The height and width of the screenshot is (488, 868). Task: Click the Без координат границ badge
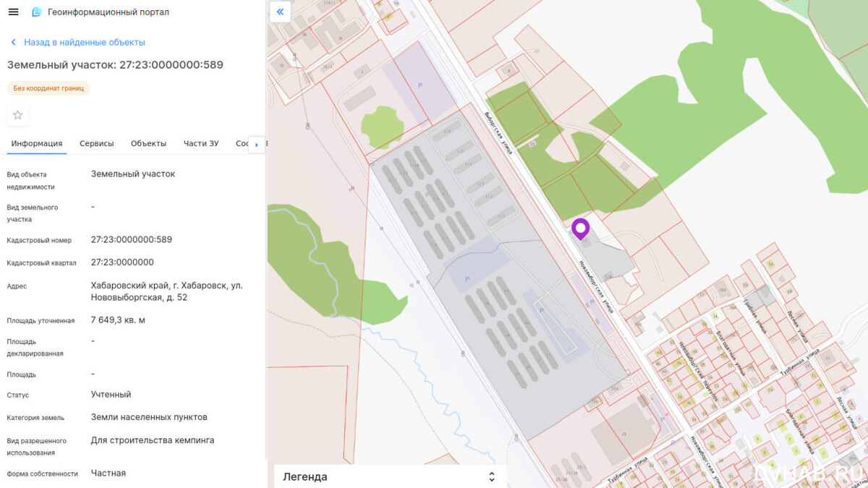(x=48, y=88)
